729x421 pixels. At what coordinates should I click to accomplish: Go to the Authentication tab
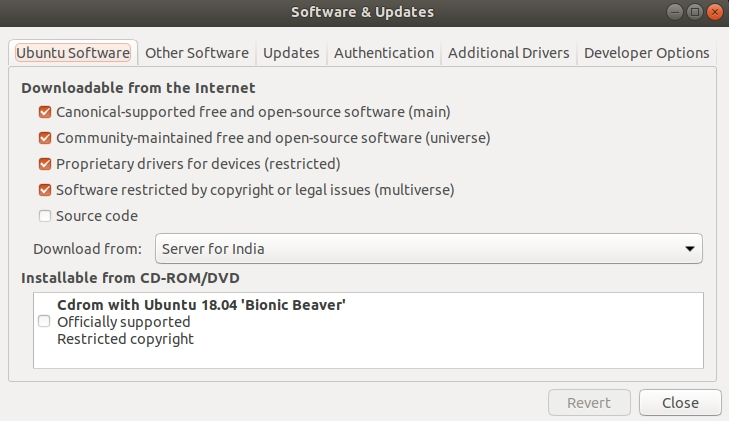(x=384, y=53)
